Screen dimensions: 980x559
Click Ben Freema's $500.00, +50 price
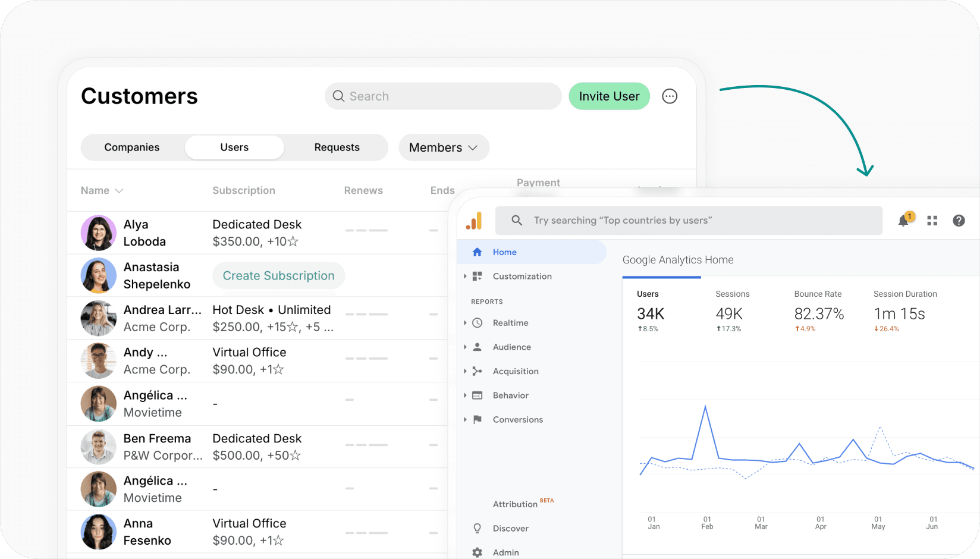tap(256, 456)
